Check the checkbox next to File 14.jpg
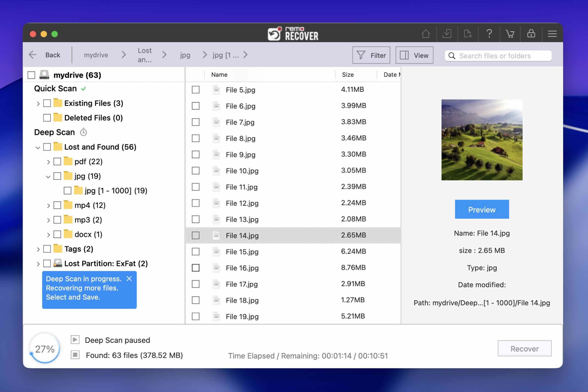 (195, 235)
